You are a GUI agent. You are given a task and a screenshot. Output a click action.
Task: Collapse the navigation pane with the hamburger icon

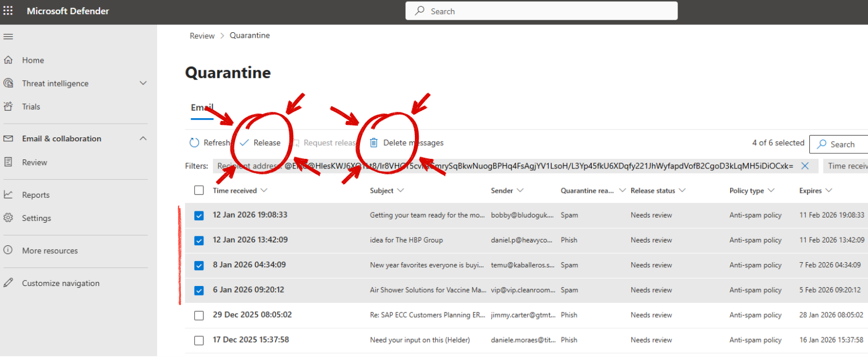tap(8, 36)
